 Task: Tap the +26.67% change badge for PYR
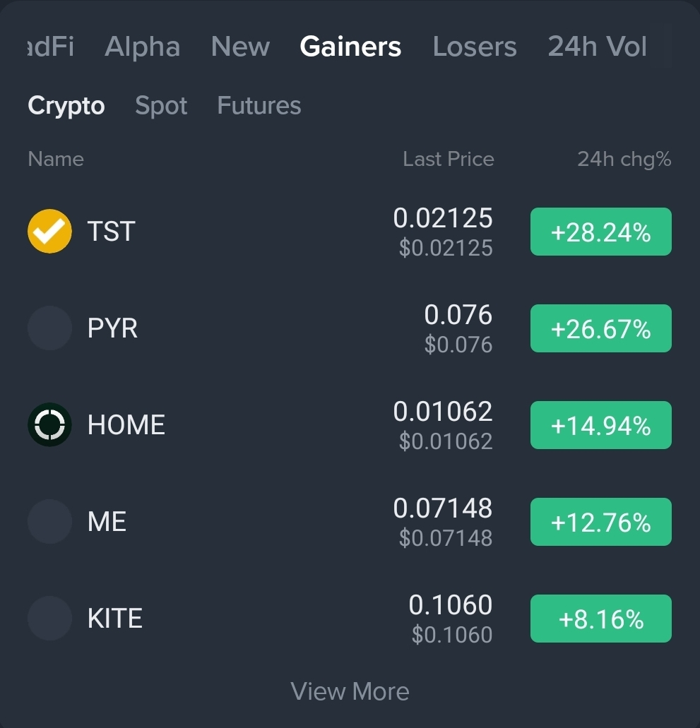coord(601,328)
